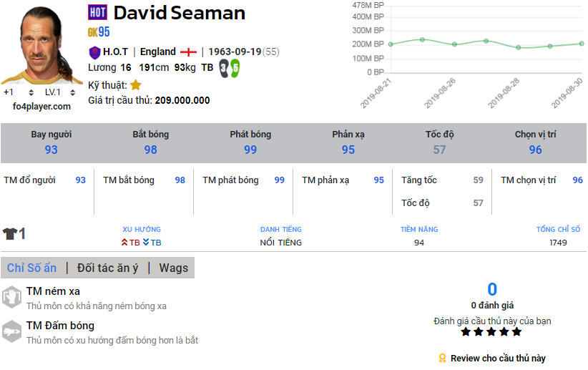The image size is (588, 370).
Task: Click the shirt number jersey icon
Action: pyautogui.click(x=10, y=234)
